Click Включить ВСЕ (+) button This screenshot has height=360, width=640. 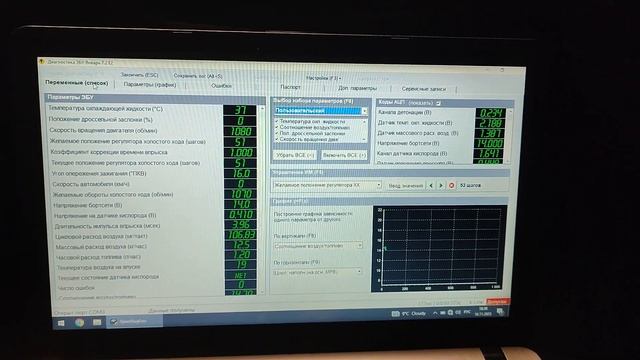pyautogui.click(x=344, y=155)
